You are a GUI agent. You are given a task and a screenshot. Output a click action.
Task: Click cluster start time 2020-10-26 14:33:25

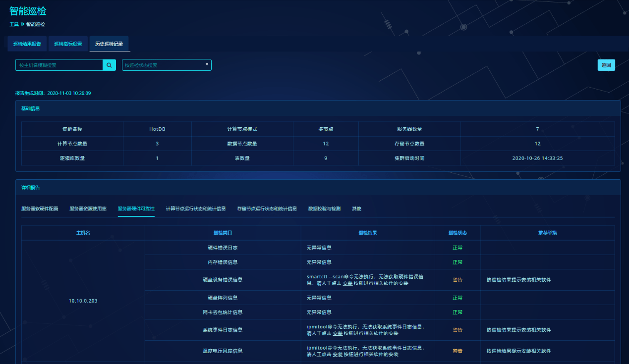click(537, 158)
